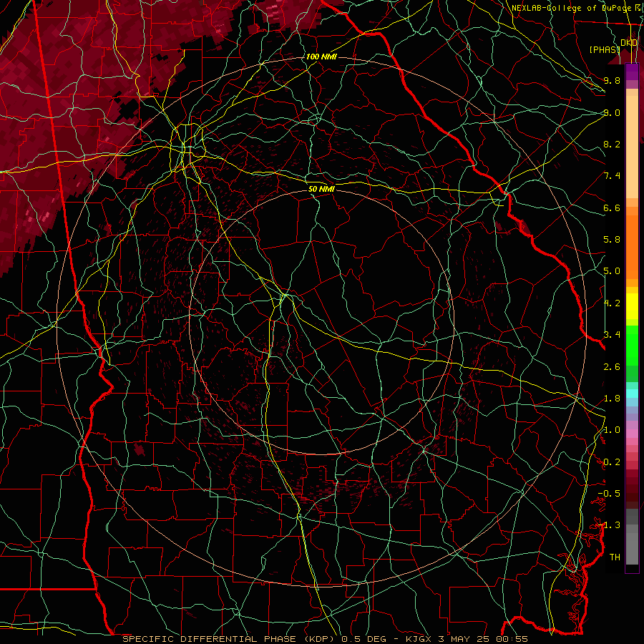Click the 2.6 value on the scale
This screenshot has height=644, width=644.
pyautogui.click(x=612, y=367)
